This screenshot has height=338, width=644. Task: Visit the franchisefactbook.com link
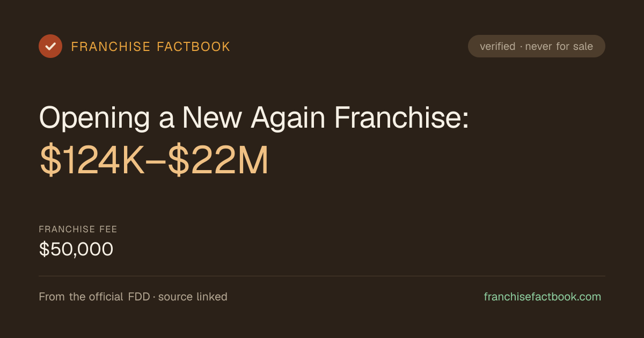coord(543,297)
